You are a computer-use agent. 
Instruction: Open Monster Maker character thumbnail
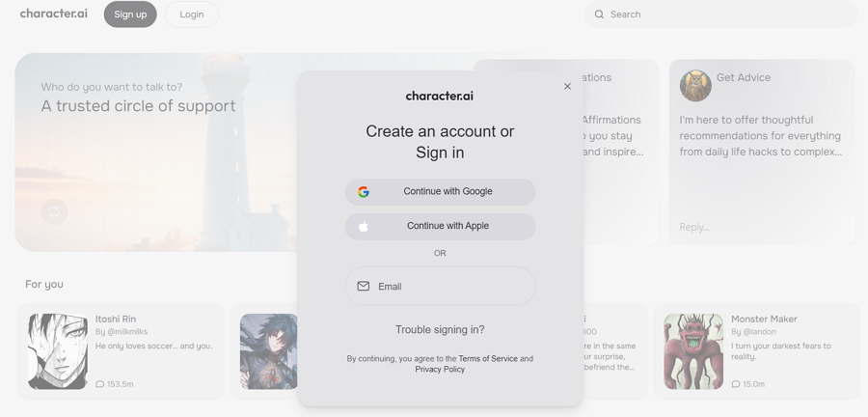point(693,351)
